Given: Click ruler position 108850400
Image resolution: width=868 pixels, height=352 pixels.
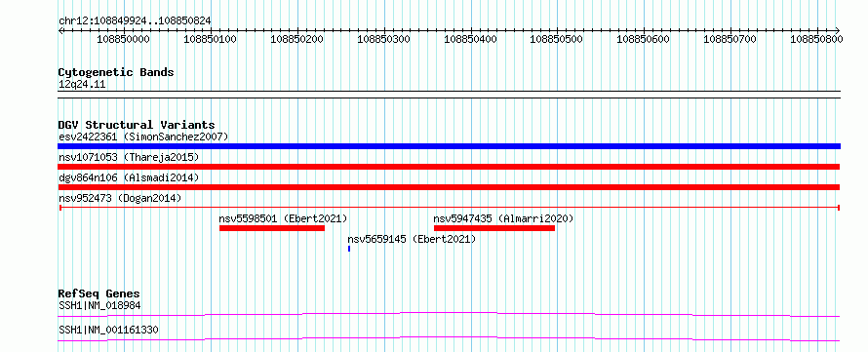Looking at the screenshot, I should 470,39.
